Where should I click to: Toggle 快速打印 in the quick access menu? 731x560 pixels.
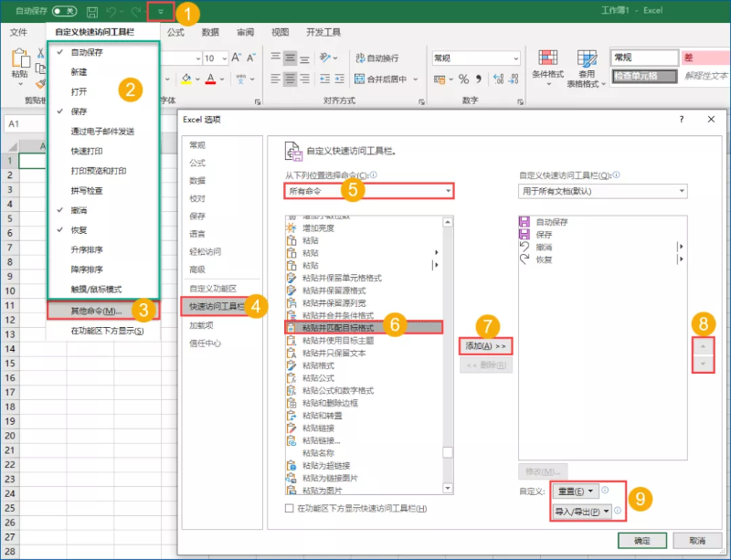coord(103,151)
